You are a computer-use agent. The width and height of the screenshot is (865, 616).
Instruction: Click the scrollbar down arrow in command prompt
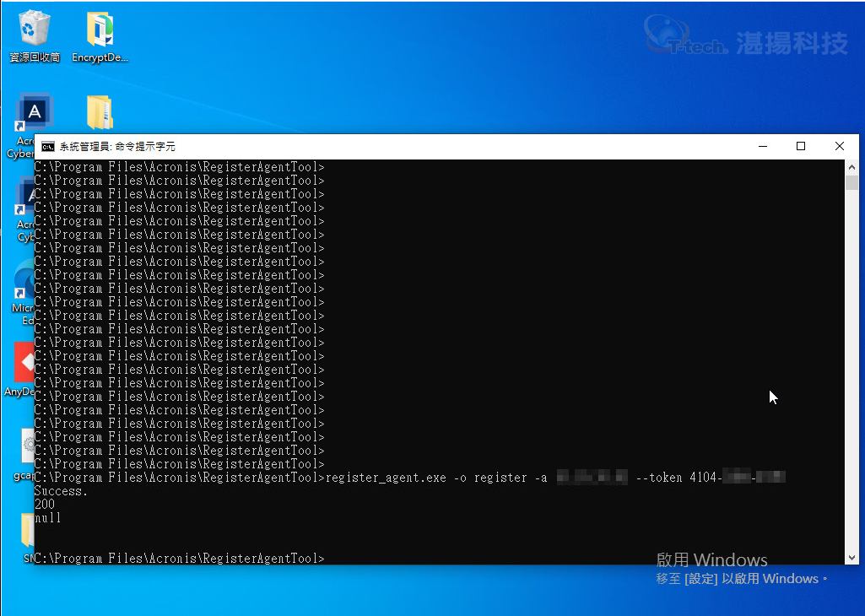point(851,558)
